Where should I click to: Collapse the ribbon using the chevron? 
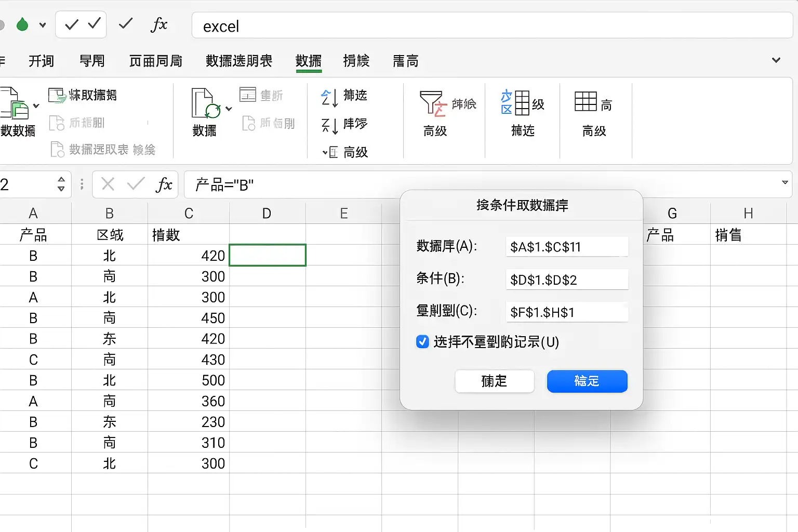[776, 60]
